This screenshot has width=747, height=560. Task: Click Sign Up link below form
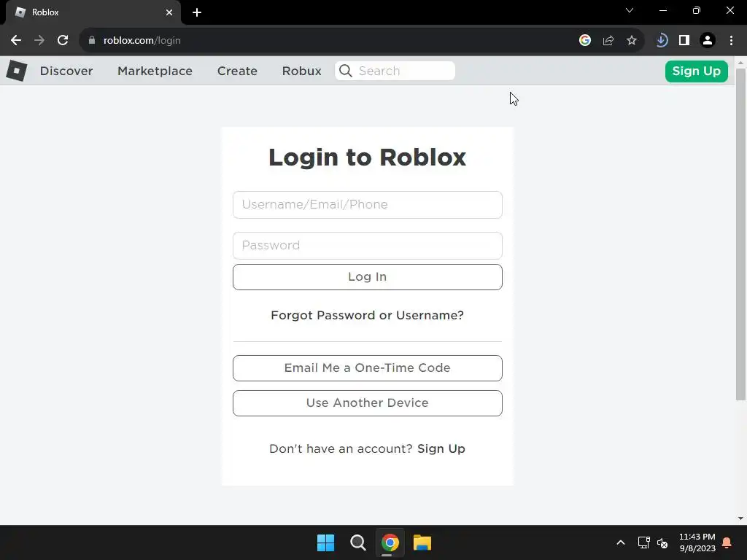point(441,449)
